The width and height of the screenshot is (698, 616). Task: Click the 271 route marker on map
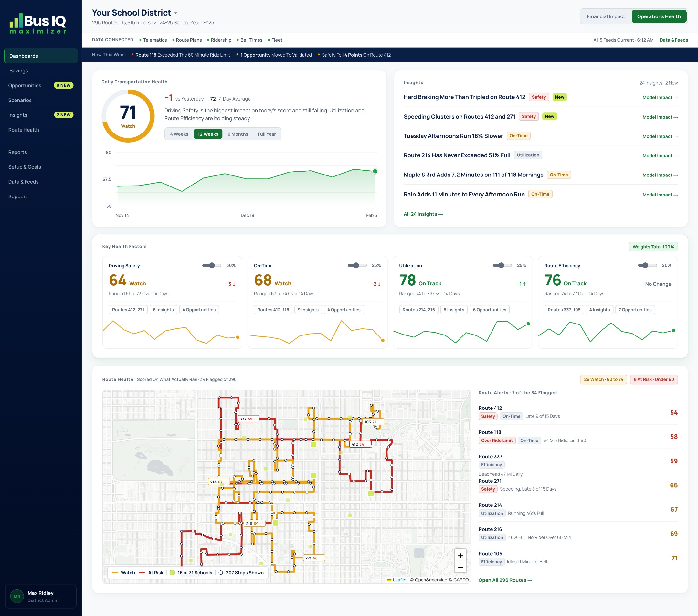pos(313,558)
